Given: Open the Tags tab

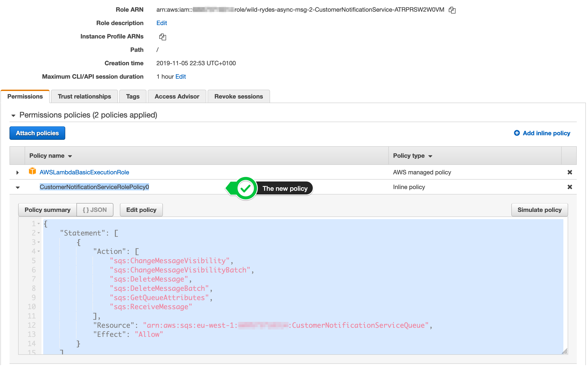Looking at the screenshot, I should click(133, 97).
